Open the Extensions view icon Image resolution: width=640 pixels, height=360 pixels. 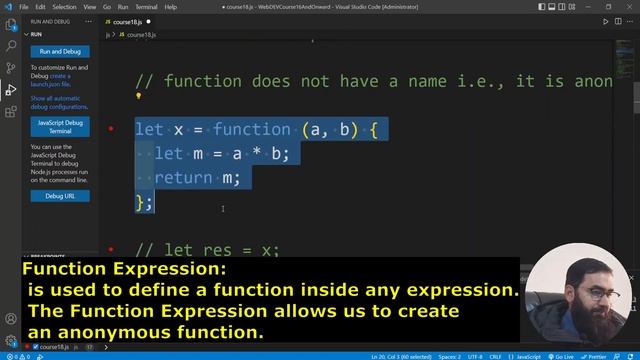pyautogui.click(x=11, y=111)
